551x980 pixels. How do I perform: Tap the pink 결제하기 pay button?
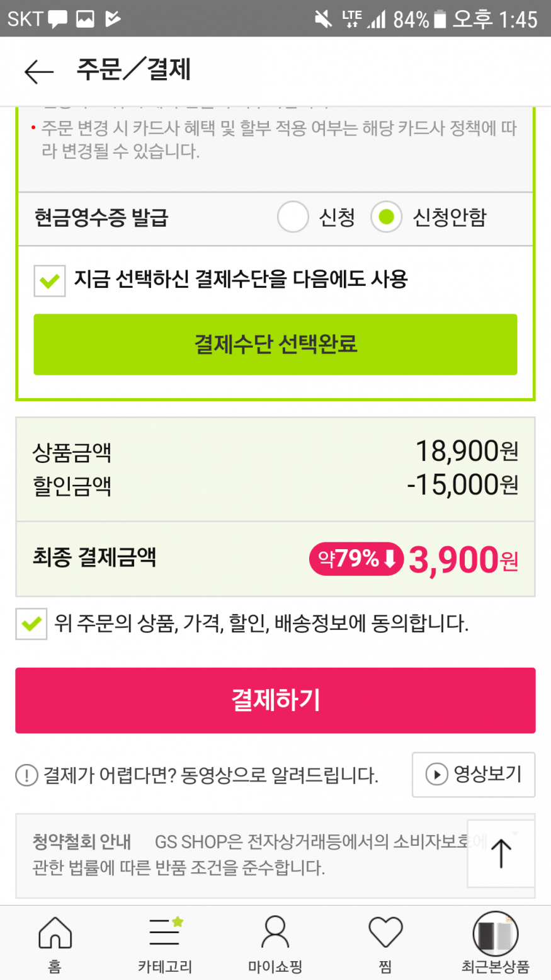[x=275, y=700]
